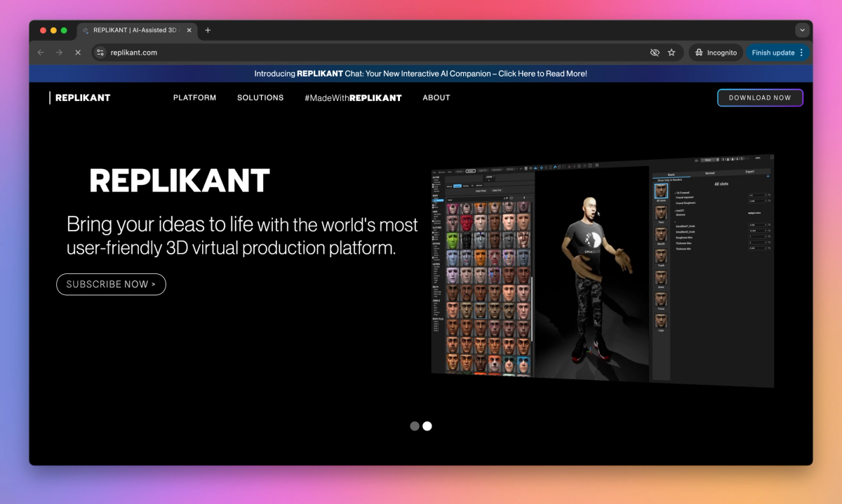Select the first carousel slide dot
This screenshot has width=842, height=504.
click(x=415, y=425)
